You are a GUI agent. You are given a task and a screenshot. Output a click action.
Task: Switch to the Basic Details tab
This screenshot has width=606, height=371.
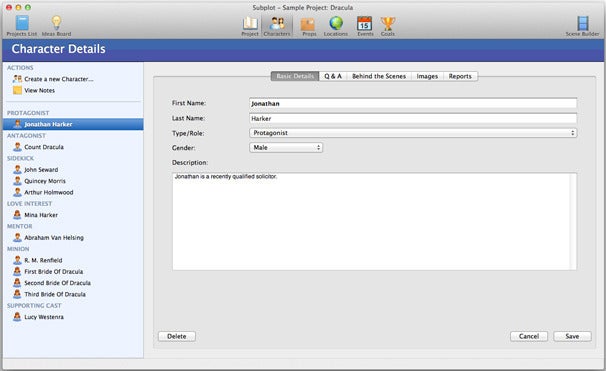click(x=295, y=76)
